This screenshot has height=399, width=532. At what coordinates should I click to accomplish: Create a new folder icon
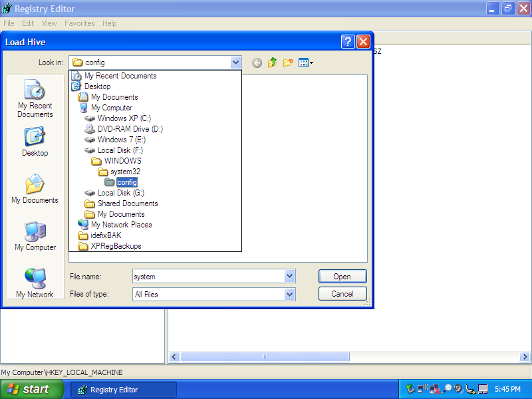(x=288, y=63)
